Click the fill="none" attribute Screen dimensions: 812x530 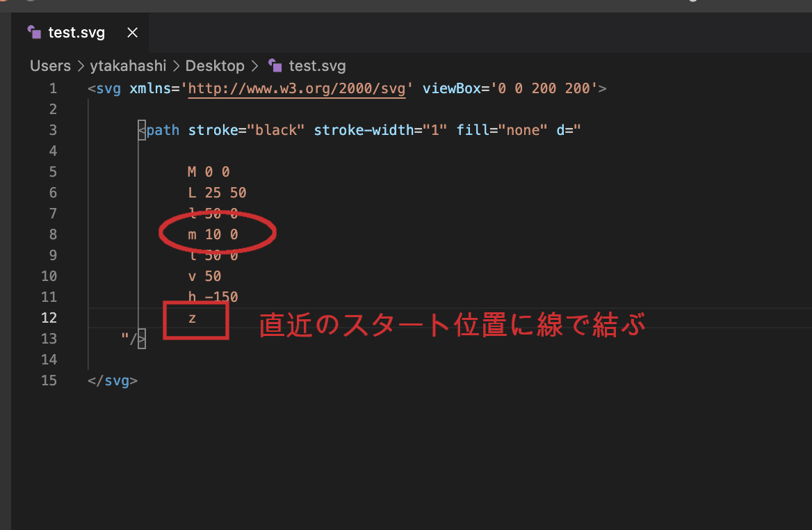[x=502, y=130]
